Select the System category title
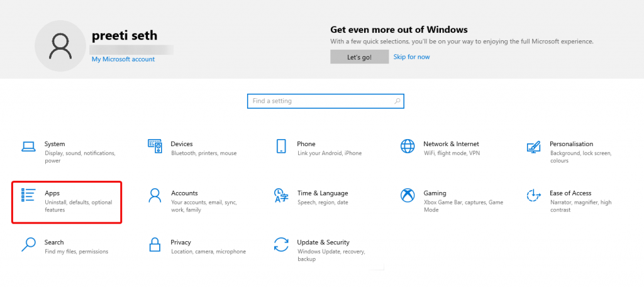644x289 pixels. click(x=55, y=144)
